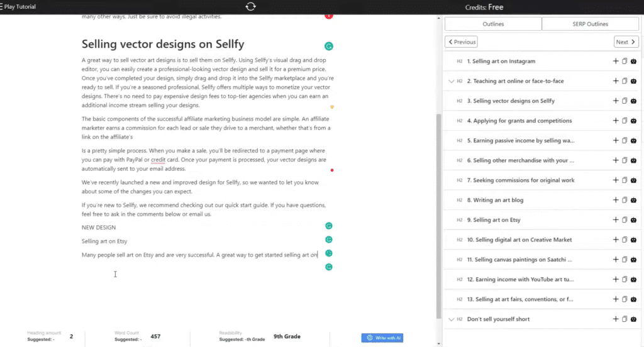Go to Previous outline set
The height and width of the screenshot is (347, 644).
[x=461, y=42]
